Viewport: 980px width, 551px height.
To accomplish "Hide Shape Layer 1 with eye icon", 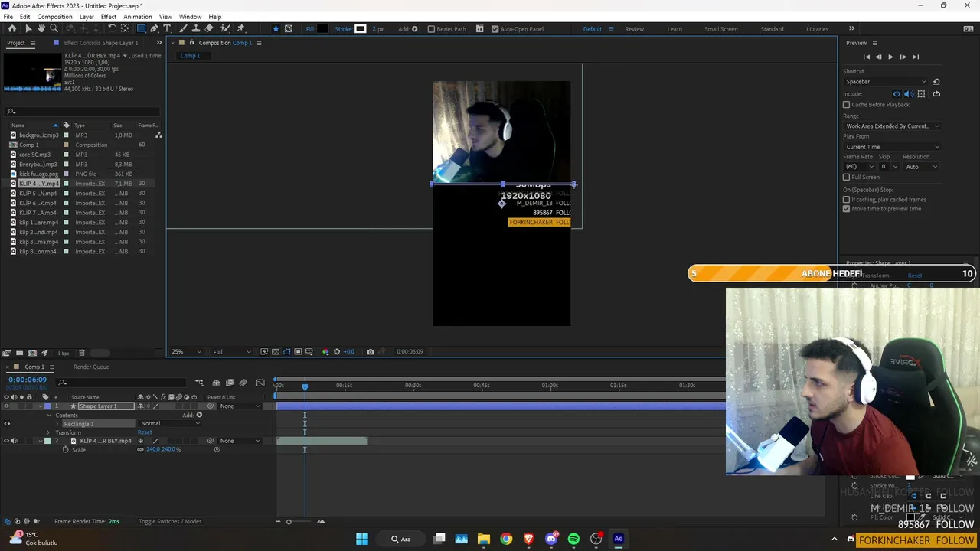I will pyautogui.click(x=6, y=406).
